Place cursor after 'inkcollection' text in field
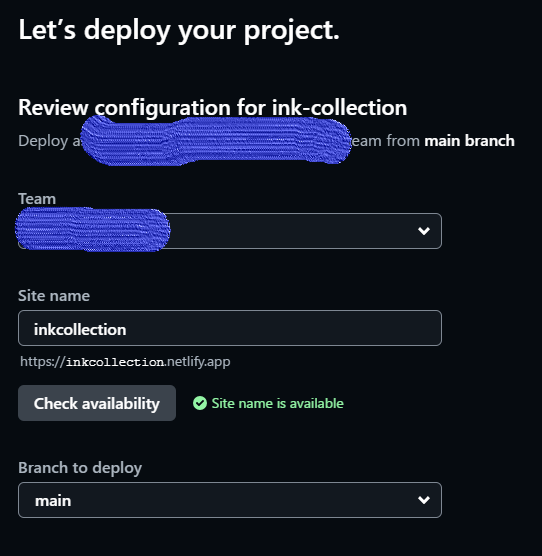 point(127,329)
